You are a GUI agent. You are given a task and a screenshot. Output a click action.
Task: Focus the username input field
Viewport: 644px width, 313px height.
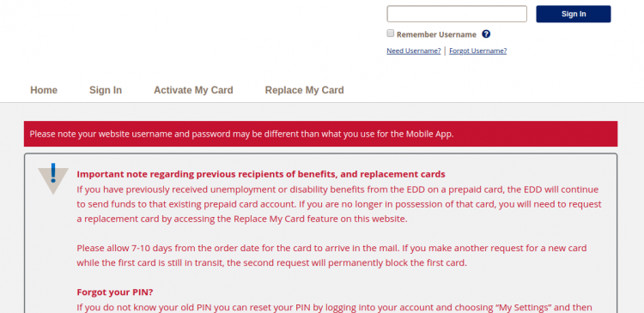pyautogui.click(x=457, y=14)
